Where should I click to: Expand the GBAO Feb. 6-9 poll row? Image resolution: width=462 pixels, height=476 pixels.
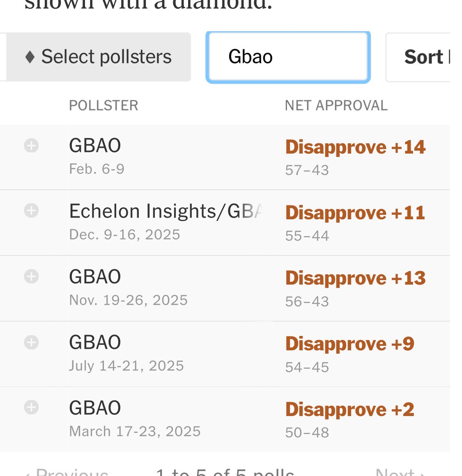click(x=31, y=145)
